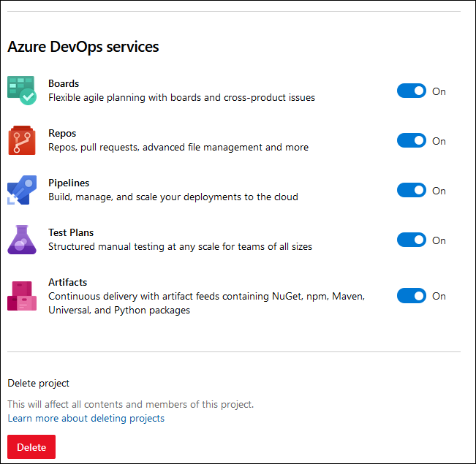Switch off the Pipelines toggle
The height and width of the screenshot is (464, 476).
pos(412,190)
